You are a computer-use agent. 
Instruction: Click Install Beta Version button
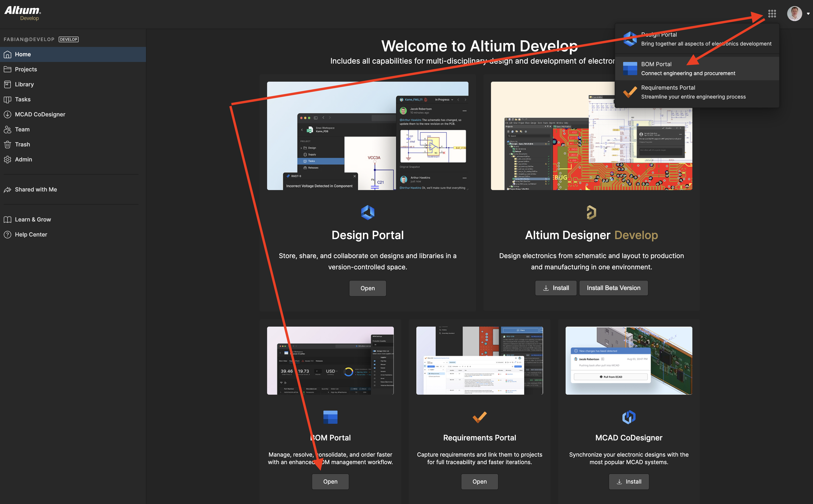[613, 288]
